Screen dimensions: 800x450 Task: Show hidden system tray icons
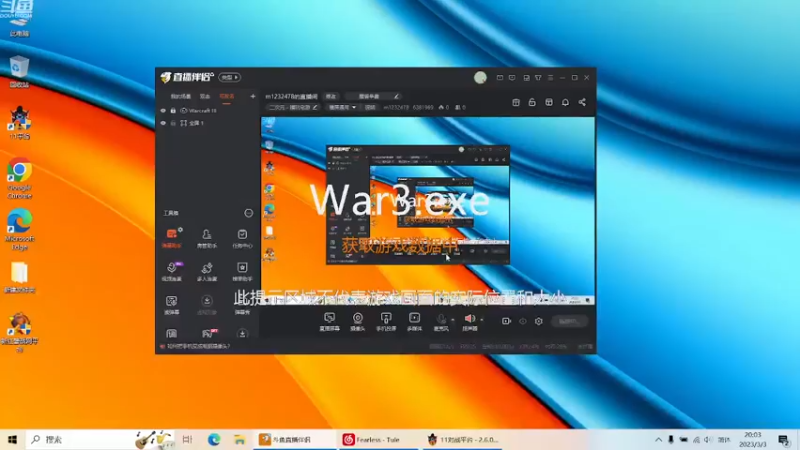click(658, 439)
